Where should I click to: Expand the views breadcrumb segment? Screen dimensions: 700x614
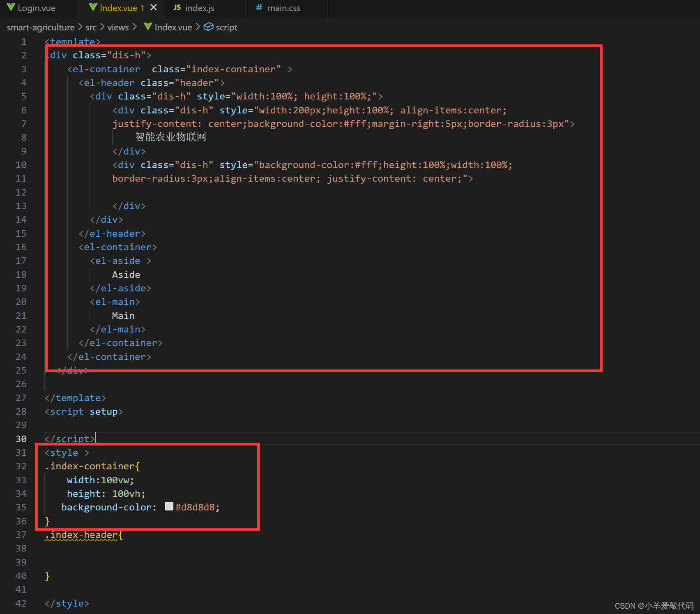[118, 27]
